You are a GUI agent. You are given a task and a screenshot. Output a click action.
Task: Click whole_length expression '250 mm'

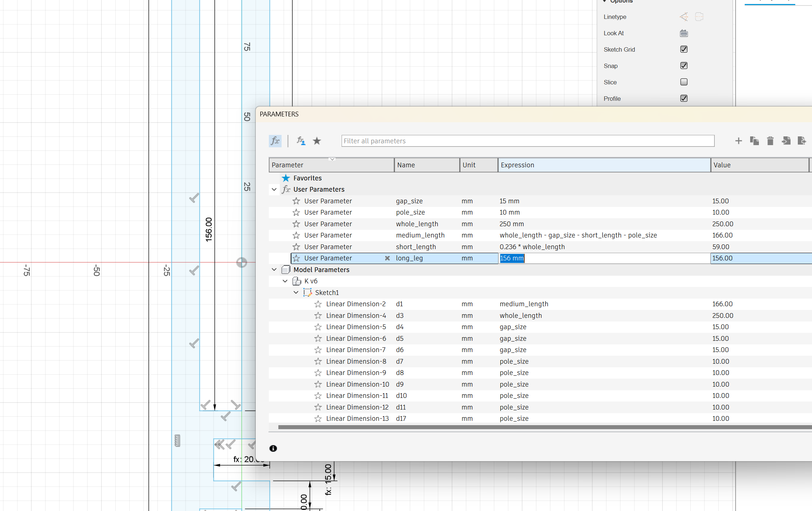pyautogui.click(x=512, y=224)
